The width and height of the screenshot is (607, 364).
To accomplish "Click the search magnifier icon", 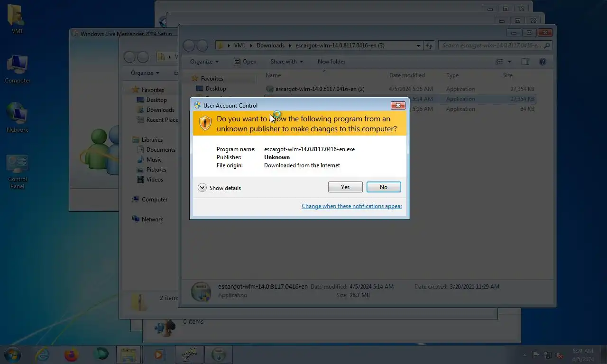I will (x=547, y=46).
